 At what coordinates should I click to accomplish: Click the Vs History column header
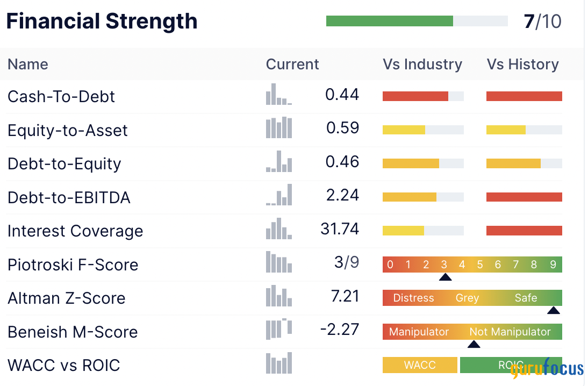[x=522, y=65]
